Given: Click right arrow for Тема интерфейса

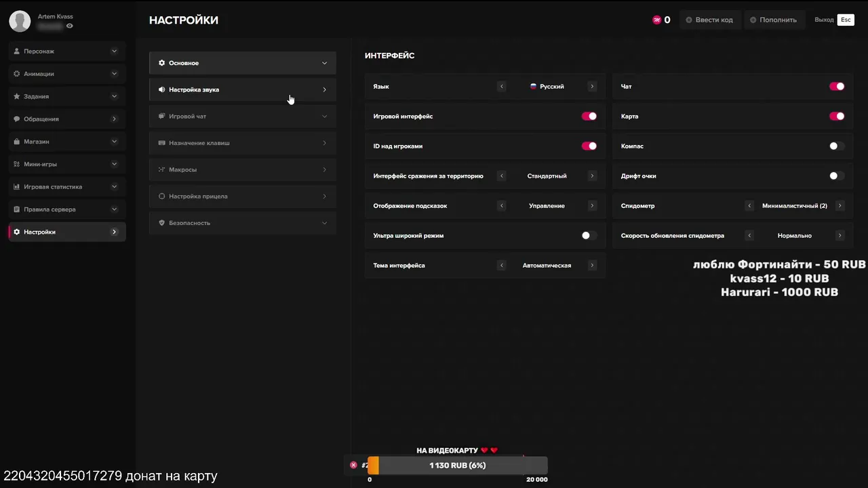Looking at the screenshot, I should 592,266.
